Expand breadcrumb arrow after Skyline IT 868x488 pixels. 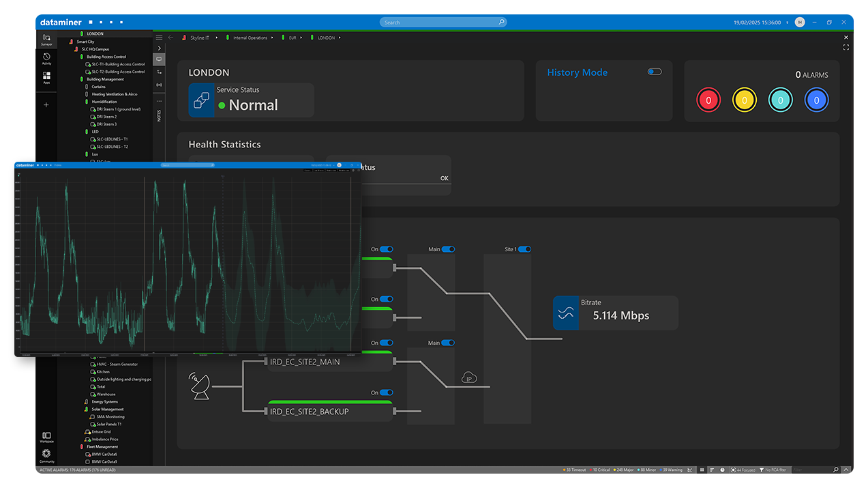(217, 38)
